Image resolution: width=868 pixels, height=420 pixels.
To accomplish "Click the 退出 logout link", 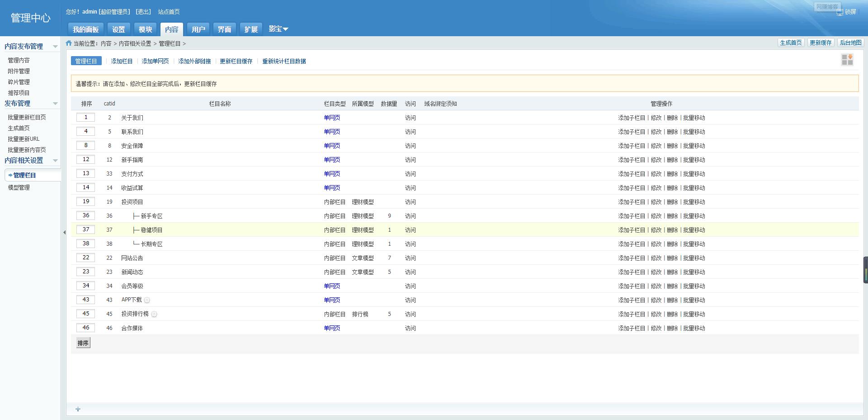I will (x=143, y=12).
